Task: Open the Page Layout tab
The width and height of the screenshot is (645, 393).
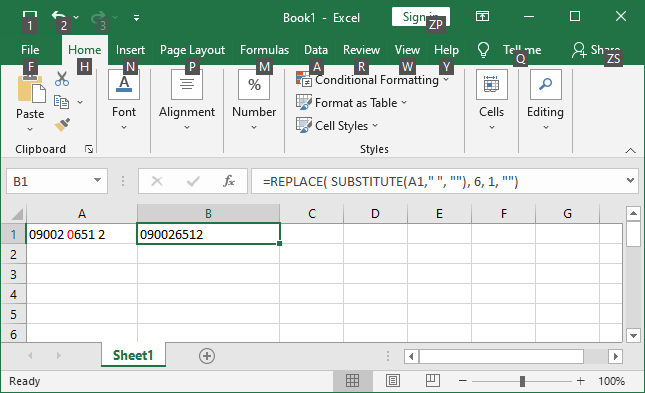Action: tap(193, 50)
